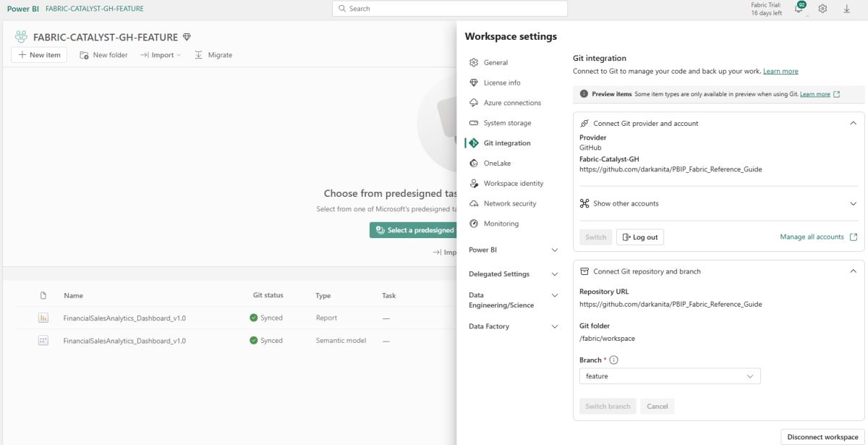Click the workspace people icon beside FABRIC-CATALYST-GH-FEATURE
The image size is (868, 445).
point(21,37)
